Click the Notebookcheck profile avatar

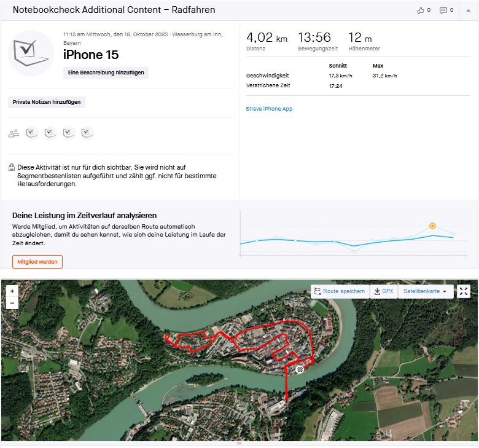pos(31,53)
